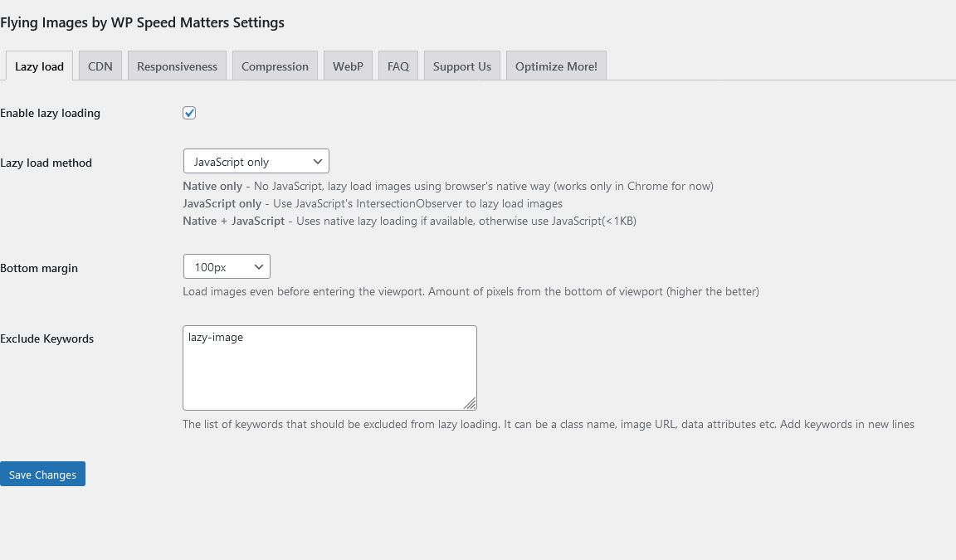956x560 pixels.
Task: Uncheck the Enable lazy loading checkbox
Action: (189, 113)
